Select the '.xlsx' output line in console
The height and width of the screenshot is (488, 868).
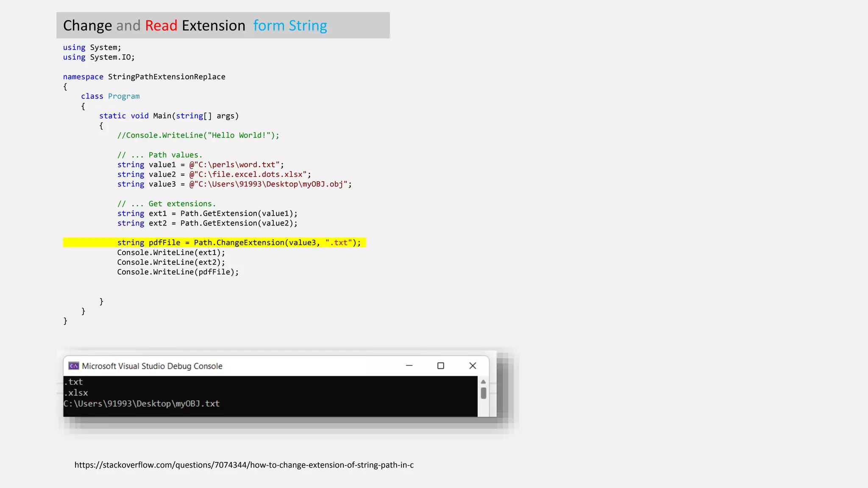(76, 393)
